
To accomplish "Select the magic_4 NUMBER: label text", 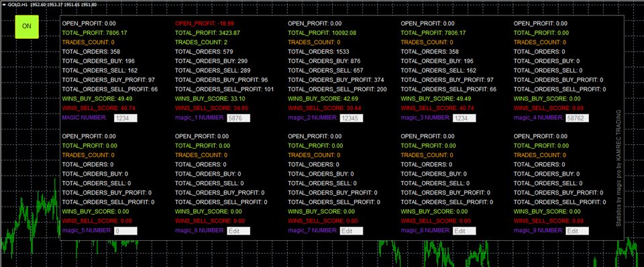I will click(539, 118).
